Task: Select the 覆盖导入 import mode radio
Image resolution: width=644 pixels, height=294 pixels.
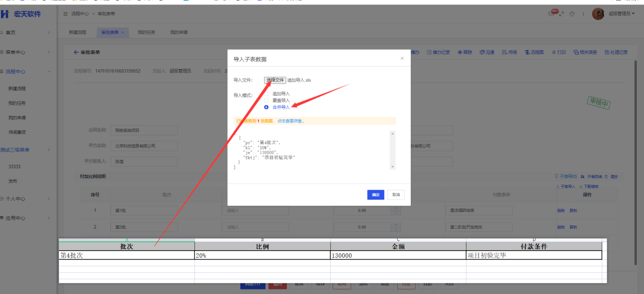Action: [266, 100]
